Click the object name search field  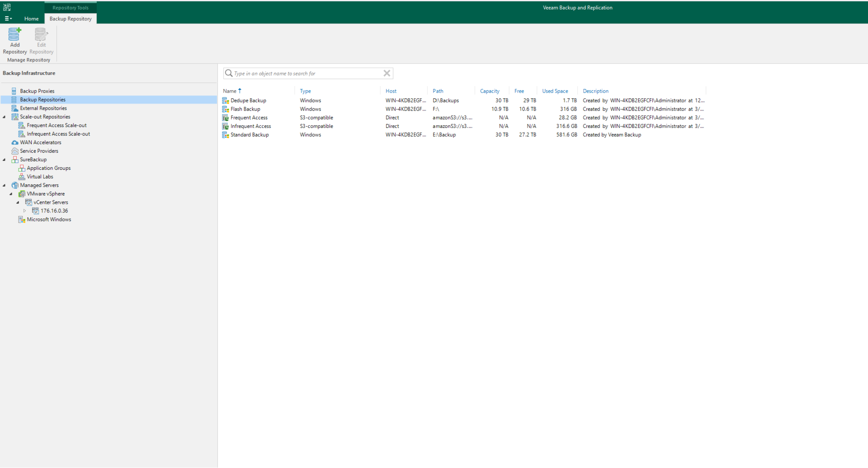click(x=307, y=73)
